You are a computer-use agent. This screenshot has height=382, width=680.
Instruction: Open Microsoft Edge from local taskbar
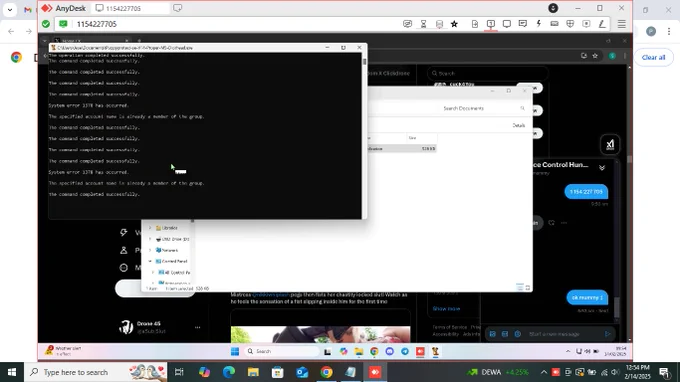(229, 372)
